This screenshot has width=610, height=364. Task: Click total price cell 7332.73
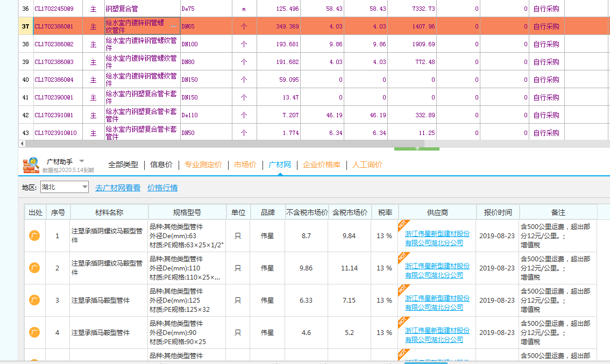coord(413,9)
